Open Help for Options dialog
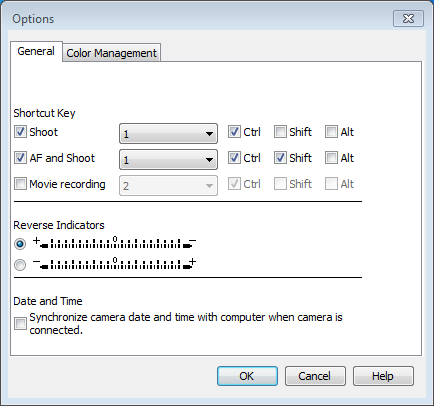 click(383, 376)
